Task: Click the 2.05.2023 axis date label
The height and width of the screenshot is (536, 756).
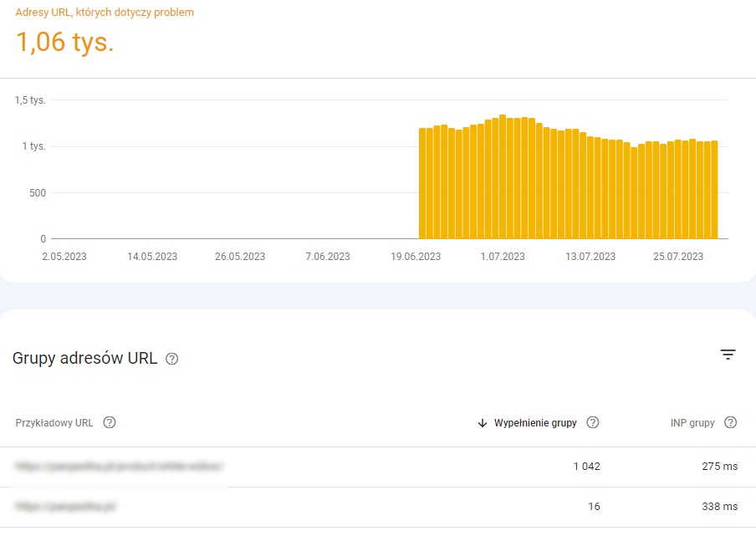Action: [x=64, y=257]
